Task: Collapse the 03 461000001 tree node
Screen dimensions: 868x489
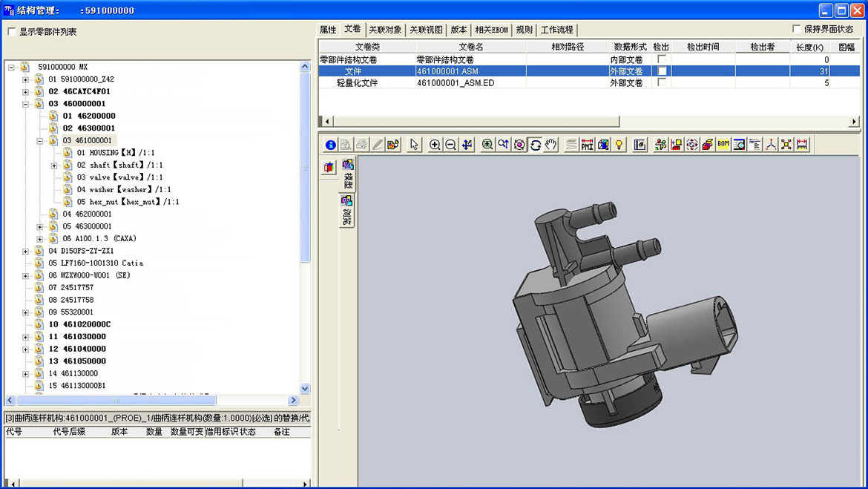Action: (40, 141)
